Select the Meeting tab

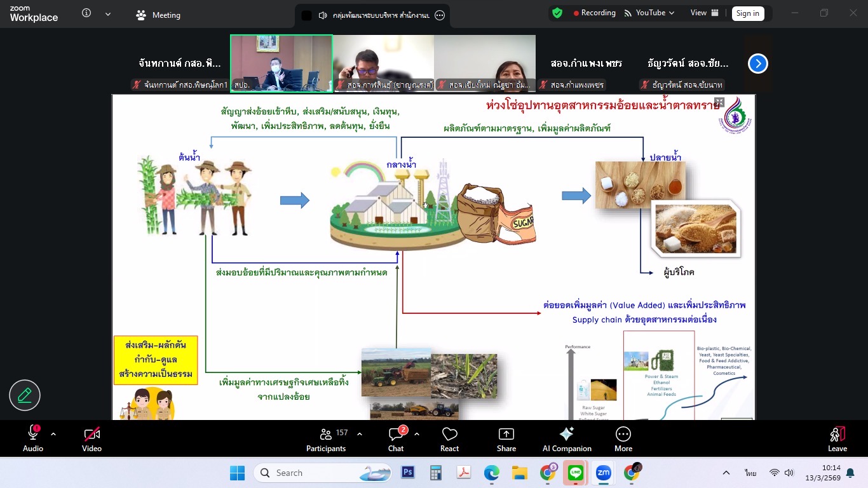(159, 15)
